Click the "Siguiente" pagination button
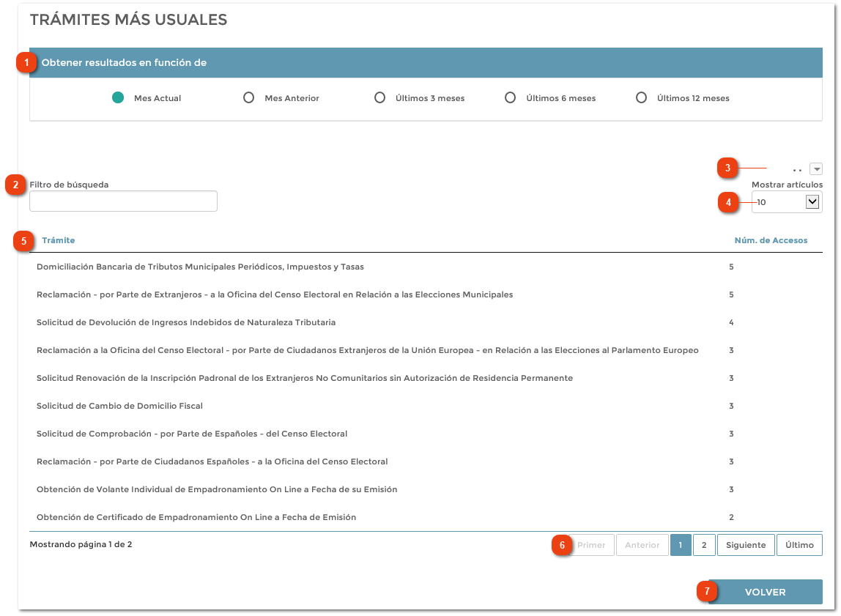Image resolution: width=841 pixels, height=616 pixels. [x=745, y=544]
